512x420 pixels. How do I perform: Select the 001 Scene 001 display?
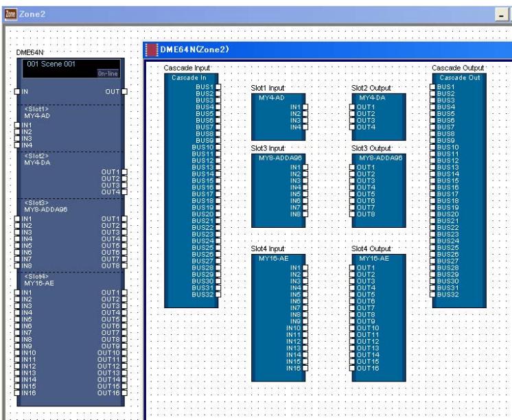[71, 69]
